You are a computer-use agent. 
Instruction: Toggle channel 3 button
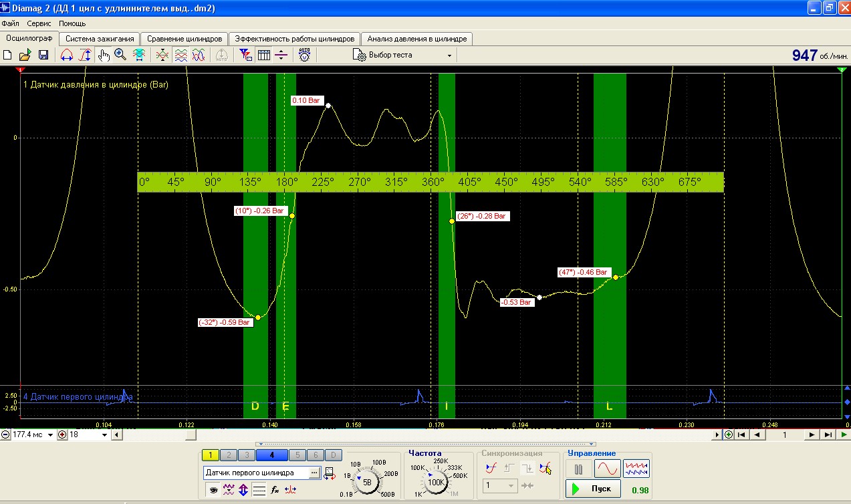(247, 455)
